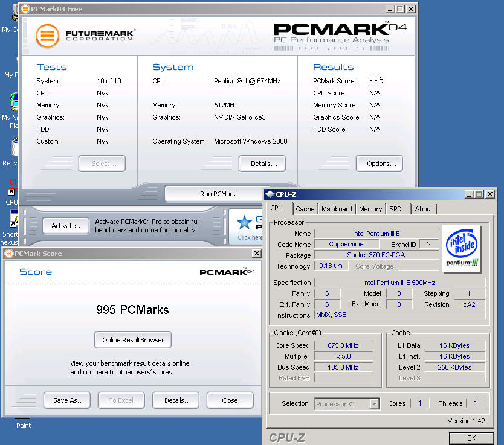Click Close in the PCMark Score dialog

tap(230, 400)
